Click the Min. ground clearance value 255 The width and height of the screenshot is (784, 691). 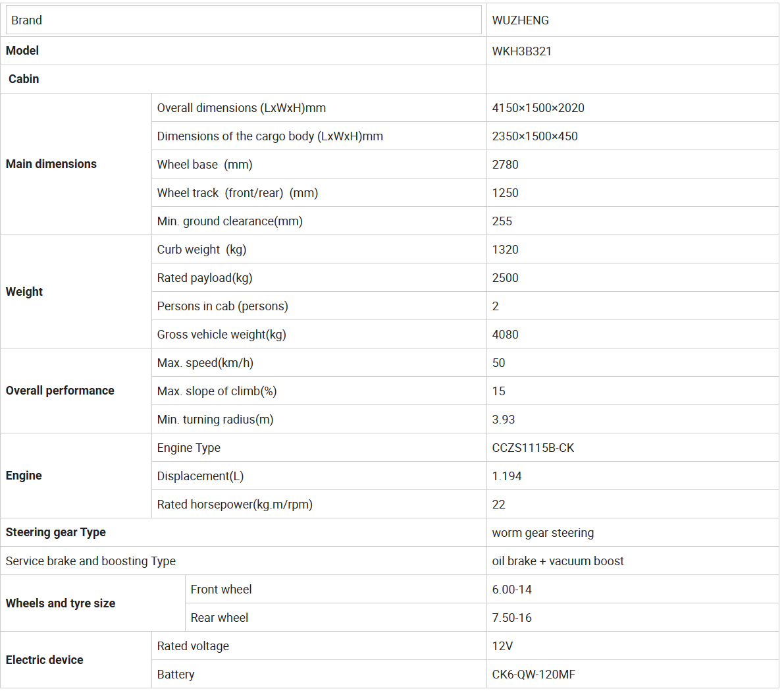click(502, 221)
